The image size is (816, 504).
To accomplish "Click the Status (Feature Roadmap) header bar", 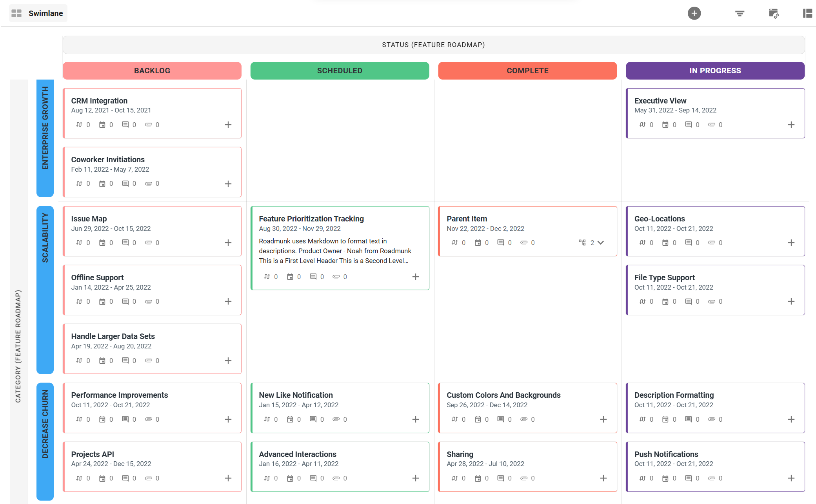I will [x=433, y=45].
